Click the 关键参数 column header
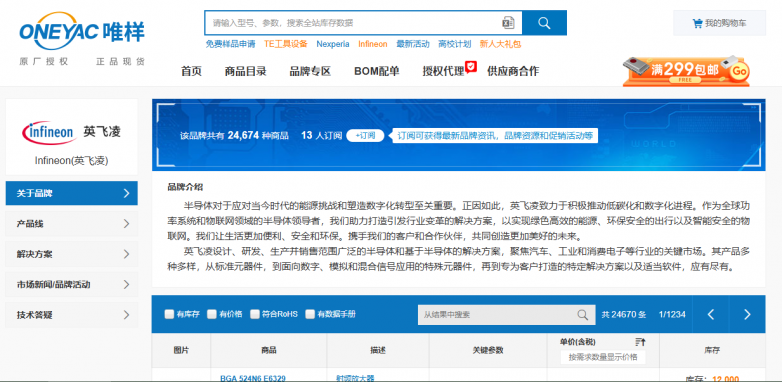This screenshot has height=382, width=782. (488, 350)
